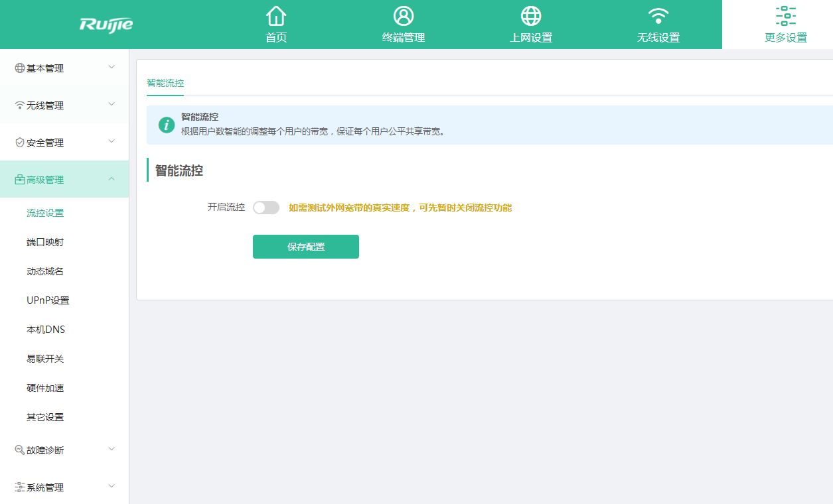Expand the 系统管理 chevron
The image size is (833, 504).
[x=112, y=486]
